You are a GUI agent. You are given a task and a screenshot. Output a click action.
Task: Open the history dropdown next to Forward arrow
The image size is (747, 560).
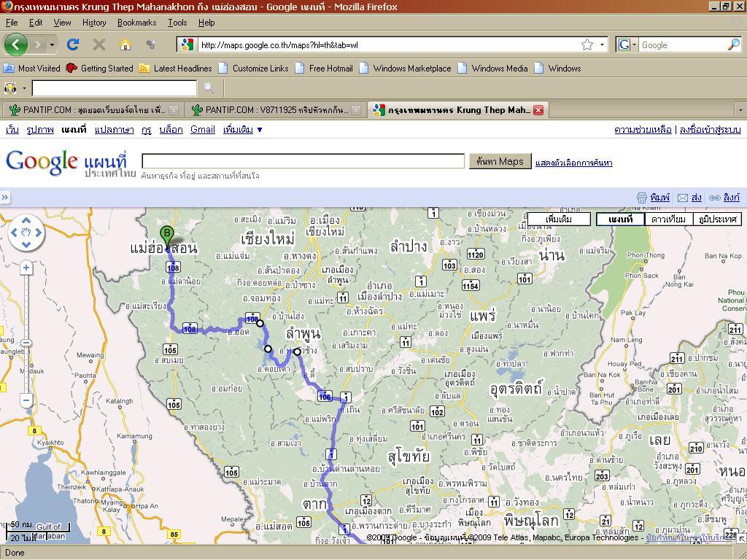click(x=52, y=44)
